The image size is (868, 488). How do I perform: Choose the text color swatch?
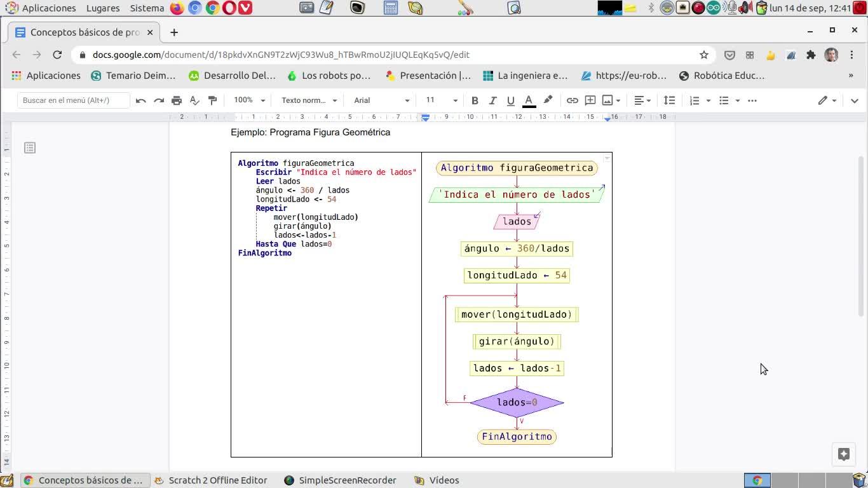(x=528, y=100)
